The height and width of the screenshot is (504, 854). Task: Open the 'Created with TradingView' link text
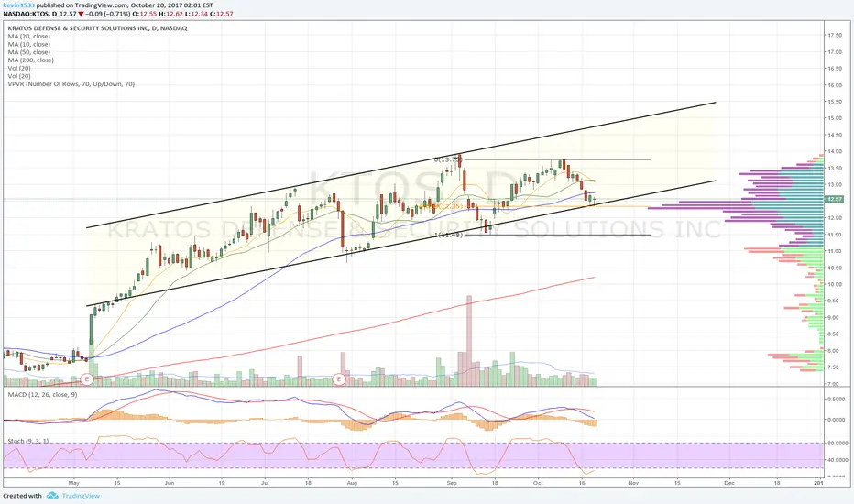[51, 496]
